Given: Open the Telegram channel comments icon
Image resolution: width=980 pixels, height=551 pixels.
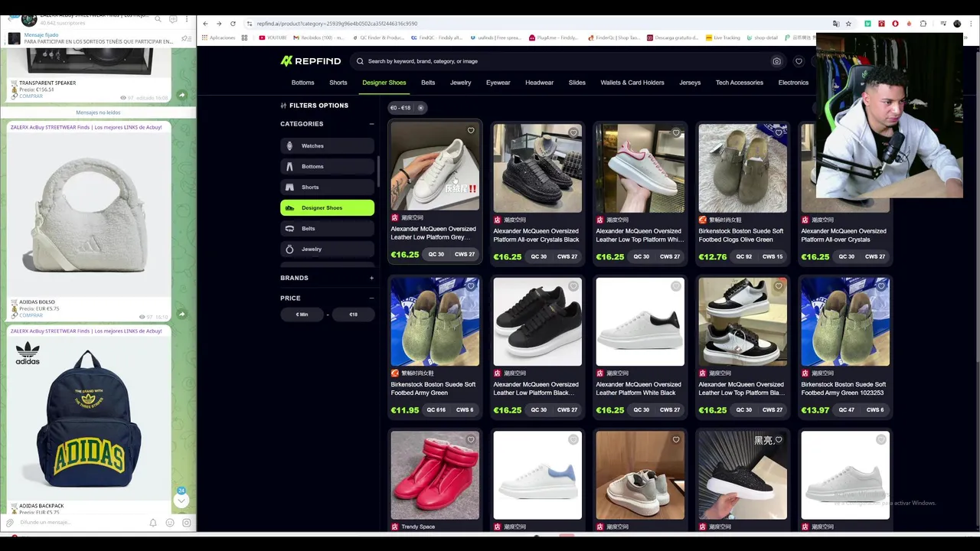Looking at the screenshot, I should (x=173, y=19).
